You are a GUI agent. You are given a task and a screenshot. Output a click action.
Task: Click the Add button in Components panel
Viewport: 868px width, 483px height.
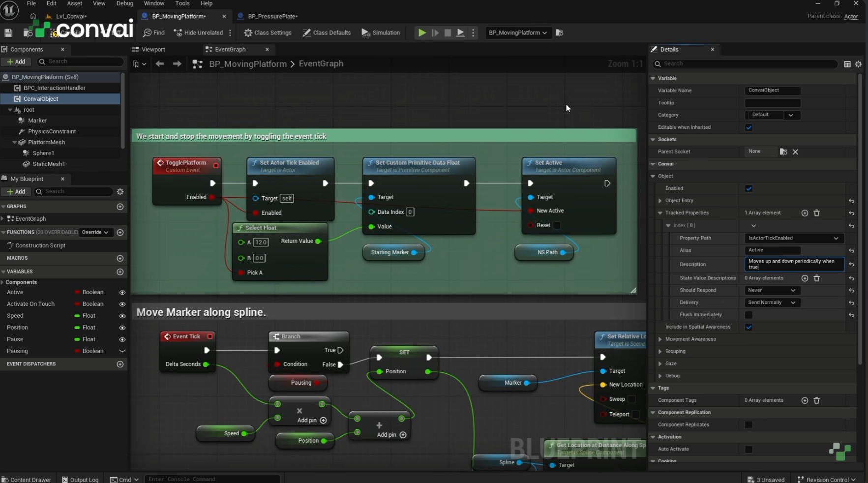[16, 61]
